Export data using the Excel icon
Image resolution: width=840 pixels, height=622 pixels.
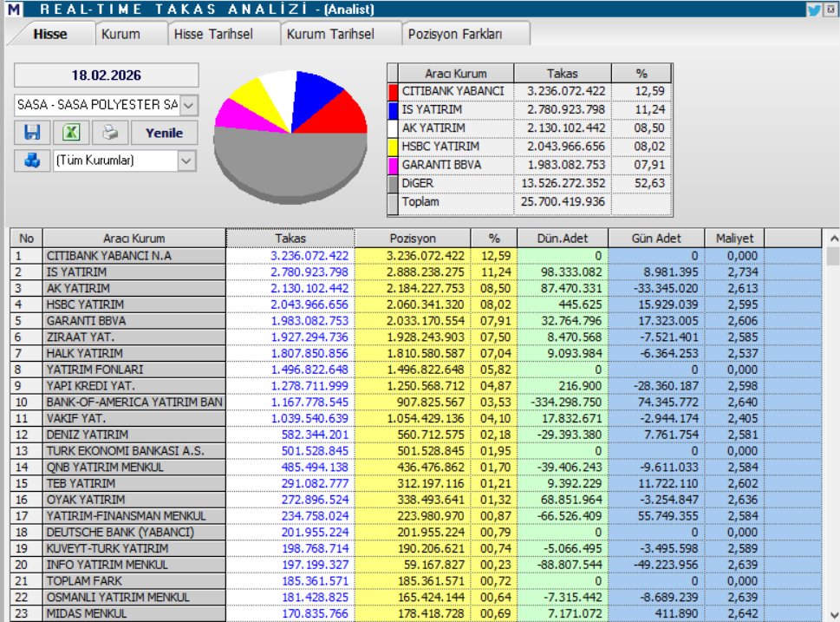(70, 132)
